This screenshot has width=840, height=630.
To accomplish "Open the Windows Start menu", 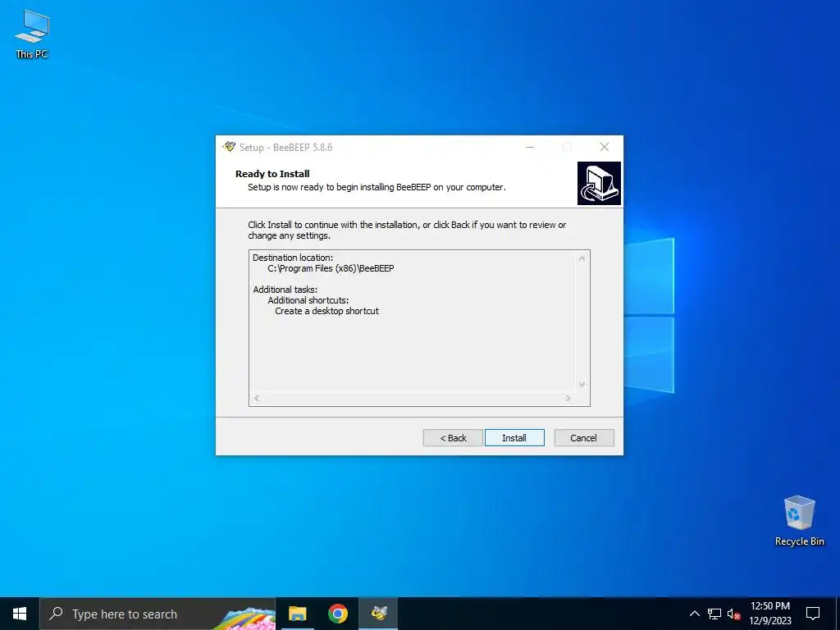I will (x=20, y=614).
